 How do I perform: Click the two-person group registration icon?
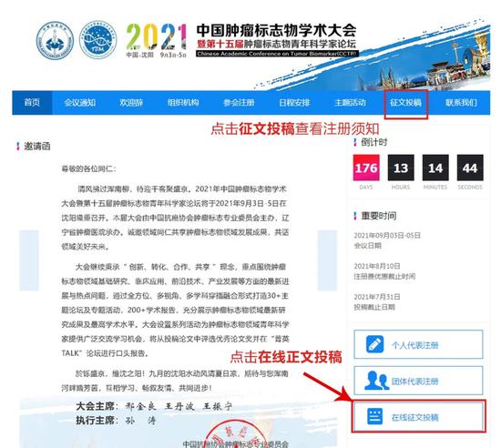pyautogui.click(x=376, y=381)
